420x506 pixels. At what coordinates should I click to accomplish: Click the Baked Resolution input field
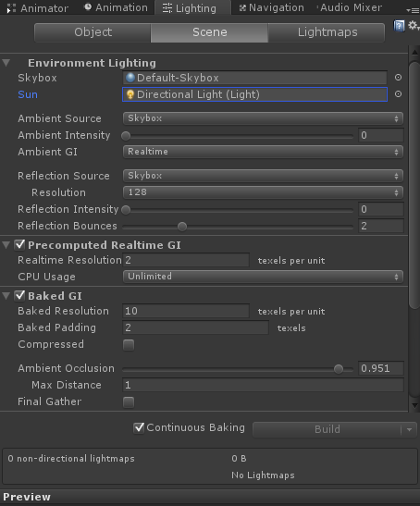pos(186,311)
